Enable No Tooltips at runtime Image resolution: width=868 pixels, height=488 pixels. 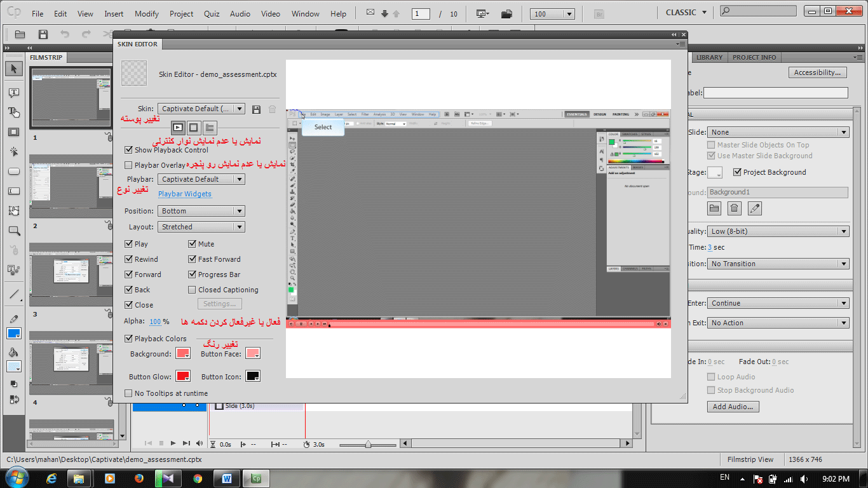[129, 393]
